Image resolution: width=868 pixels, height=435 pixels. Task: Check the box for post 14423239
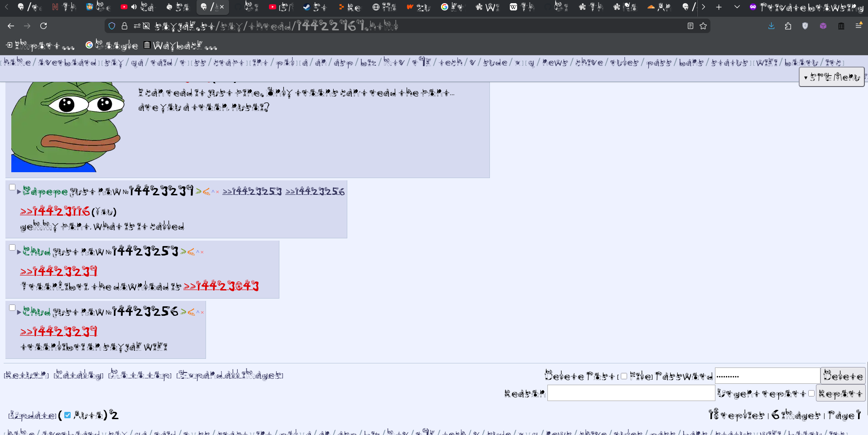point(12,188)
